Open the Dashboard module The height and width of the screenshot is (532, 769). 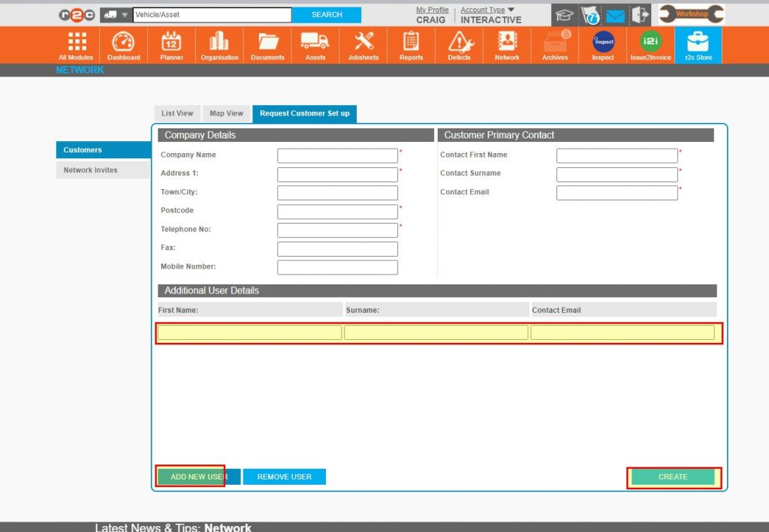[123, 44]
